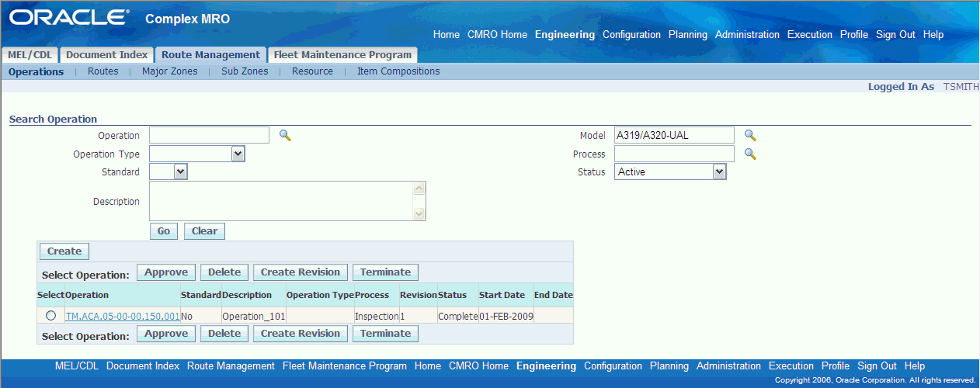Viewport: 980px width, 388px height.
Task: Click the Description scrollbar down arrow
Action: [x=419, y=214]
